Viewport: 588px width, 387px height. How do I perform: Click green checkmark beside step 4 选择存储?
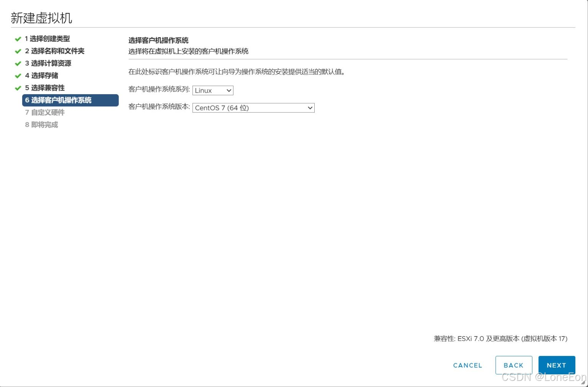pyautogui.click(x=18, y=76)
